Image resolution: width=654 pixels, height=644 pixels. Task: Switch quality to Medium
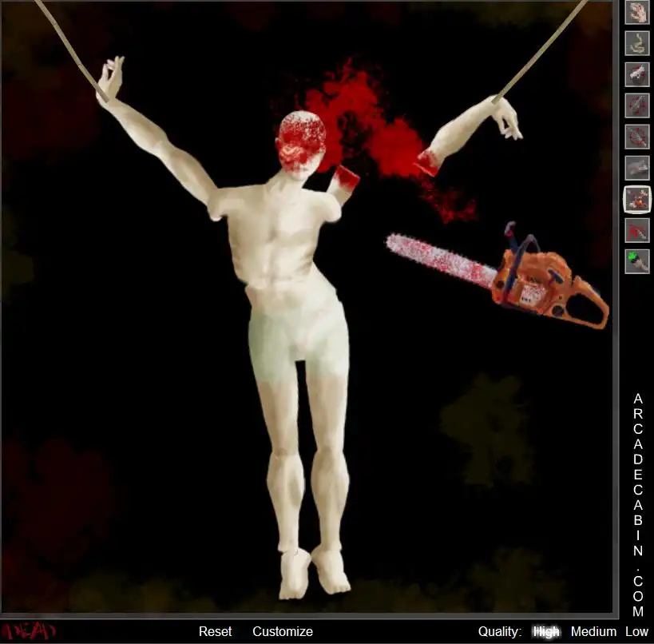click(593, 631)
